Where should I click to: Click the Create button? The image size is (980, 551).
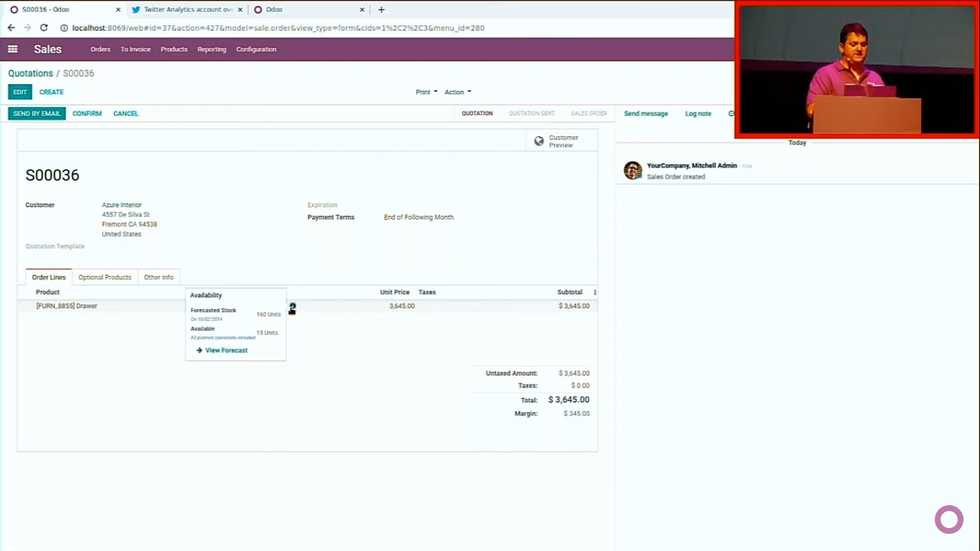(x=52, y=92)
